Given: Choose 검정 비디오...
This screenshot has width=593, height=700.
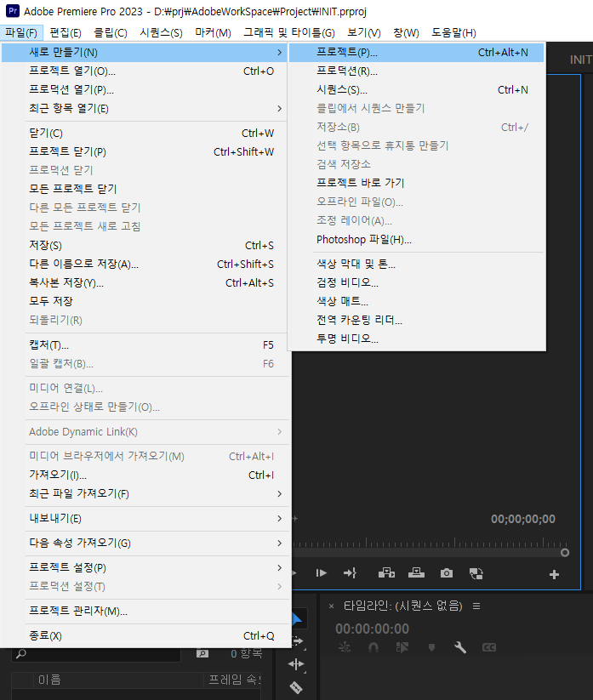Looking at the screenshot, I should pos(416,282).
